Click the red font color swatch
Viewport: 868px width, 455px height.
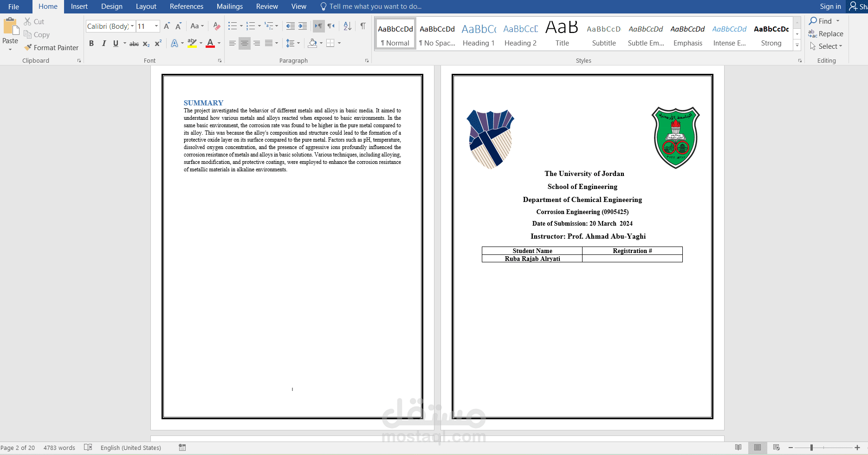click(210, 43)
